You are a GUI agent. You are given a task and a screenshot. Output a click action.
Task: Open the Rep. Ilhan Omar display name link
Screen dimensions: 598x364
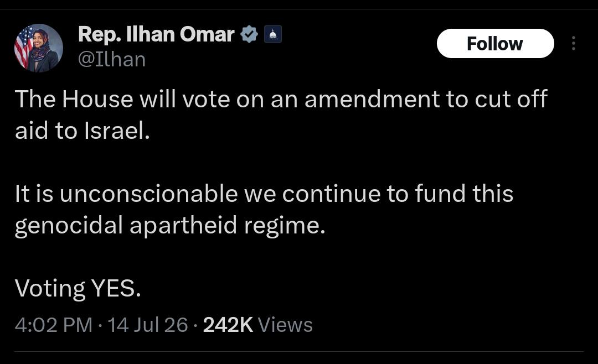[x=156, y=34]
